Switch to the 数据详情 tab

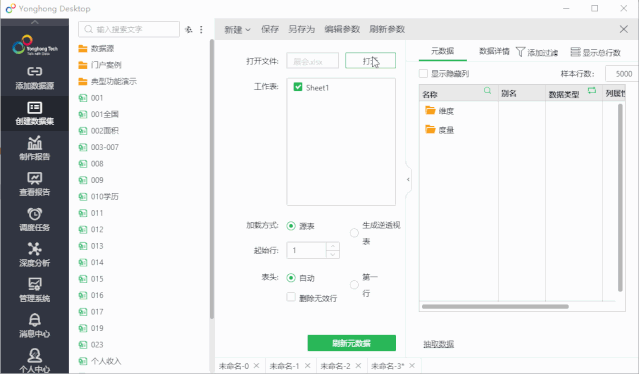tap(494, 51)
